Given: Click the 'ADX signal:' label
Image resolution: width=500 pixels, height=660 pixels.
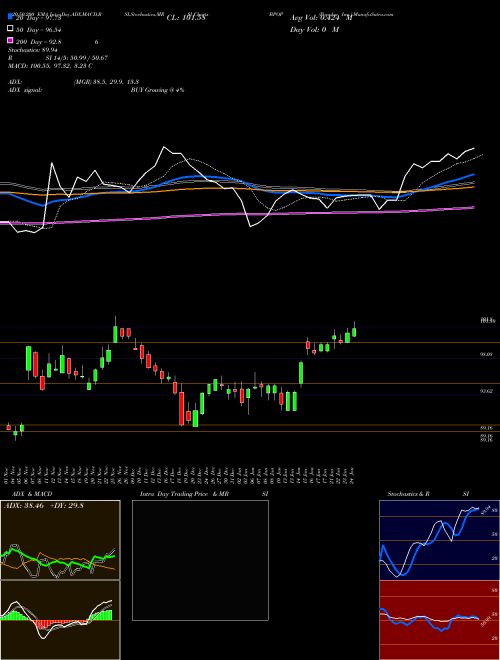Looking at the screenshot, I should 25,90.
